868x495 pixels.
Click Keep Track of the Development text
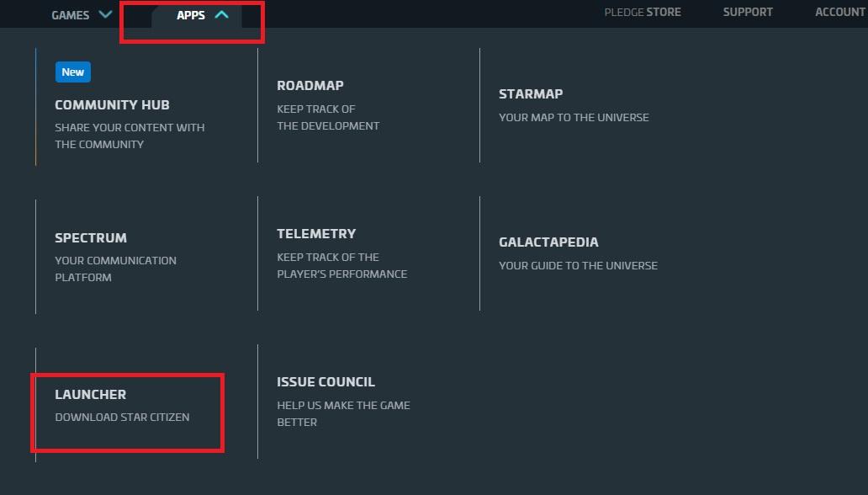328,117
